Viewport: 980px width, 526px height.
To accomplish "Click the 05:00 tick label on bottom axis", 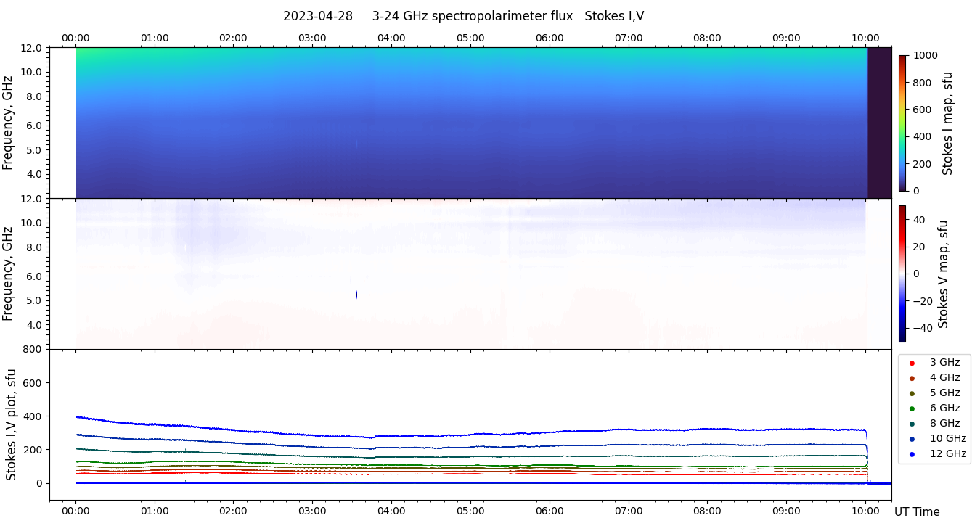I will (x=470, y=510).
